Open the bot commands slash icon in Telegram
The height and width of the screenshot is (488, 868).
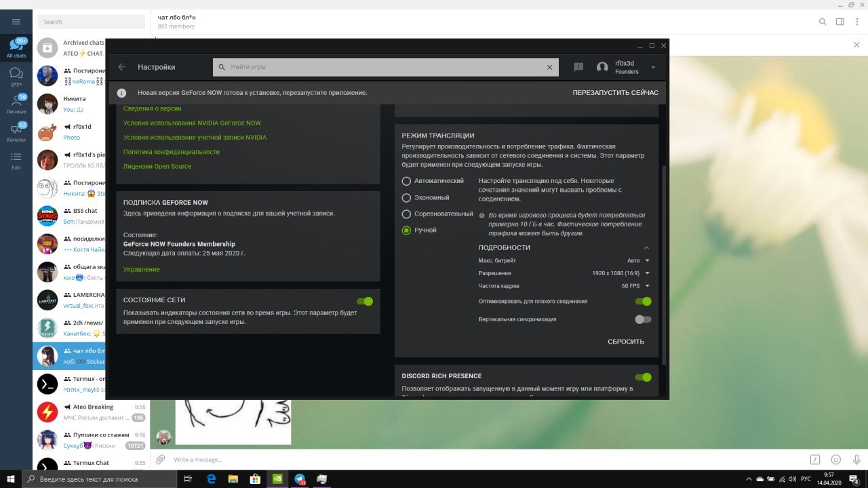pyautogui.click(x=816, y=460)
